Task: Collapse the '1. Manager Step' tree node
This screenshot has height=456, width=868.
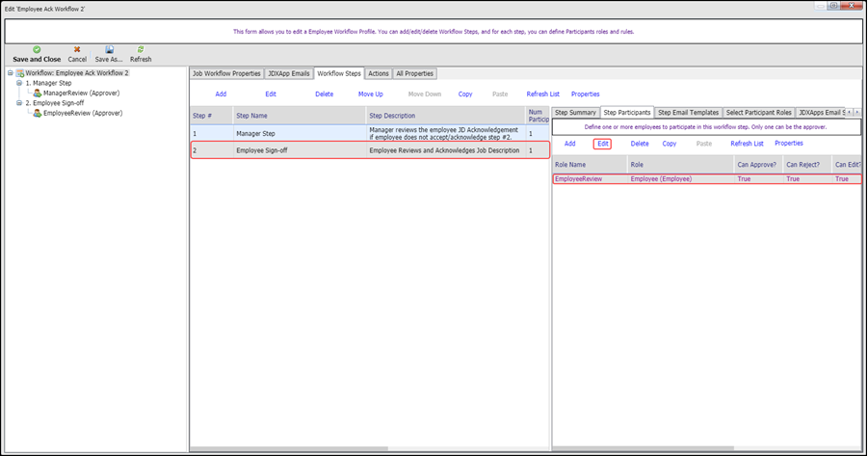Action: (19, 83)
